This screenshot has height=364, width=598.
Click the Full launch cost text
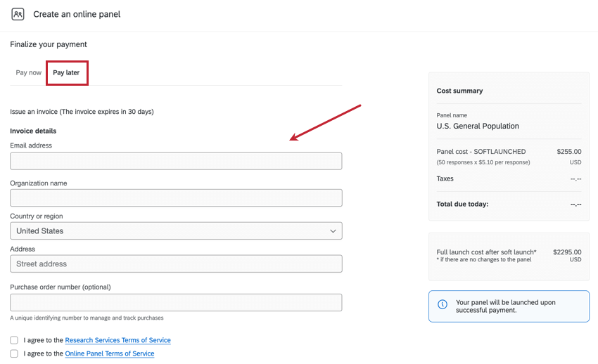click(x=486, y=252)
